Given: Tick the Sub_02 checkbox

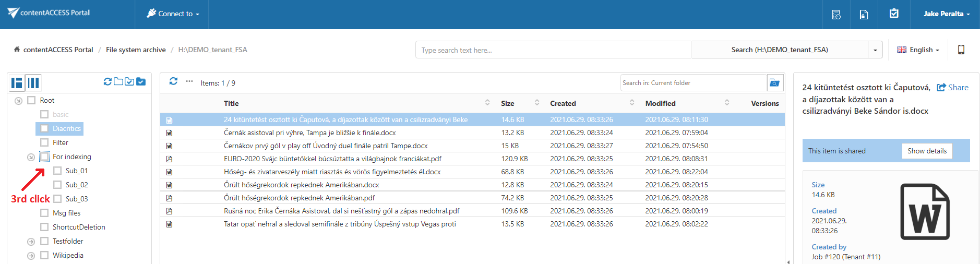Looking at the screenshot, I should (57, 185).
